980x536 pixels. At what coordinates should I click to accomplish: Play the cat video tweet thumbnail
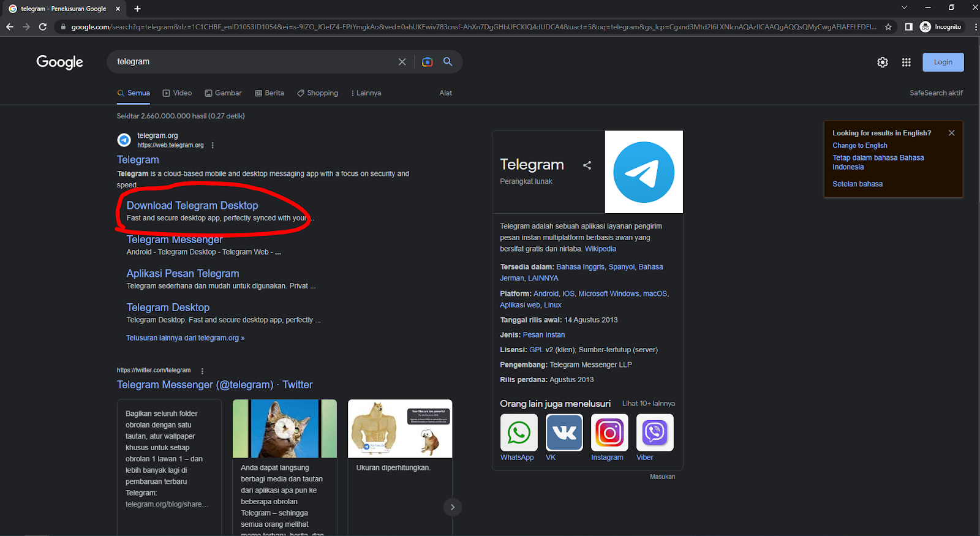(285, 429)
